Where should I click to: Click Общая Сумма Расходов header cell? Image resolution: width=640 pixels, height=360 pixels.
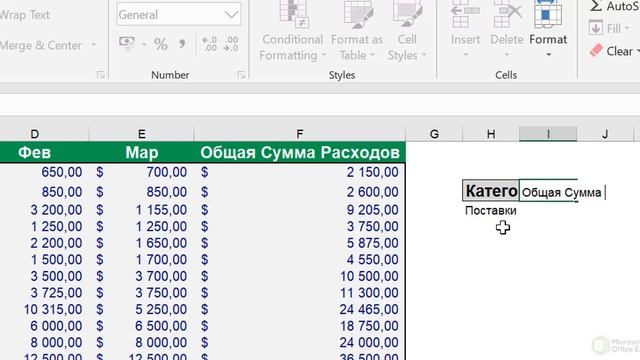pos(300,153)
